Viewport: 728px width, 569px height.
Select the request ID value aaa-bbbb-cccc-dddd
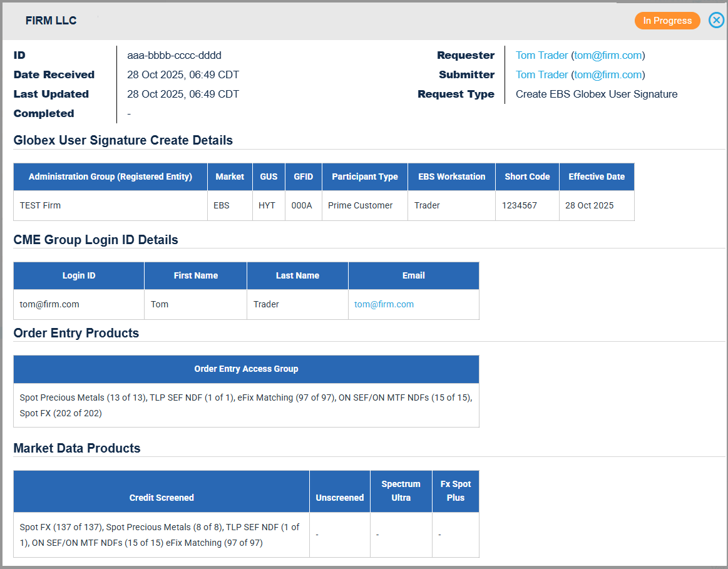174,56
